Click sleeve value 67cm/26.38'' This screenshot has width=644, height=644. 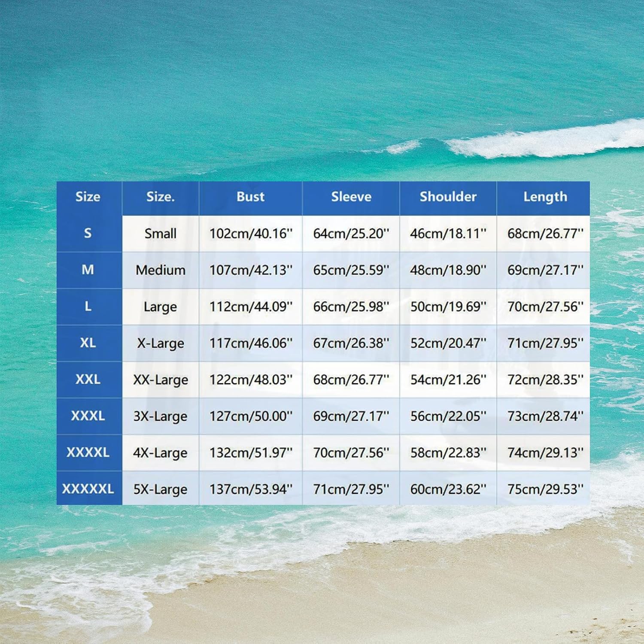point(351,343)
